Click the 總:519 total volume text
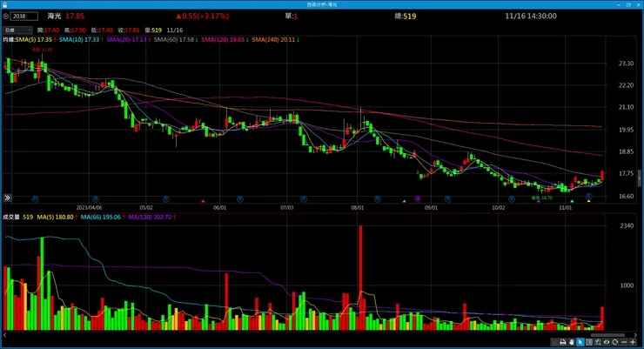The height and width of the screenshot is (349, 644). (406, 16)
